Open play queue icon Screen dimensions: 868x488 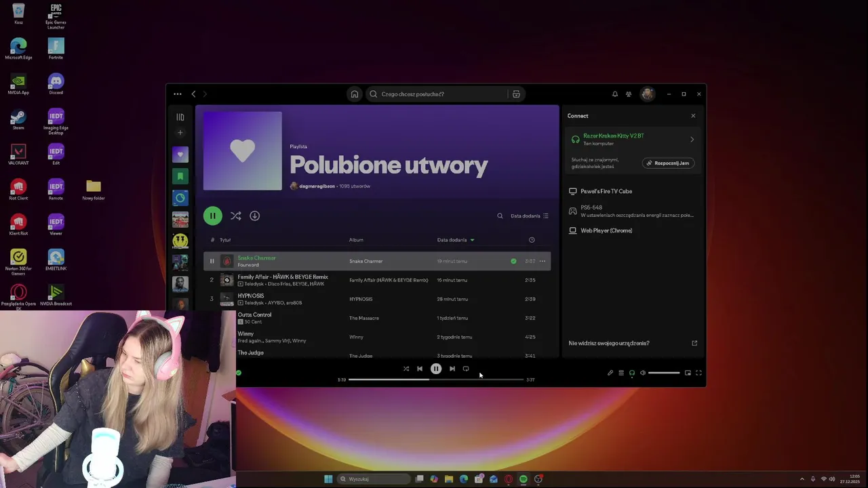tap(621, 373)
